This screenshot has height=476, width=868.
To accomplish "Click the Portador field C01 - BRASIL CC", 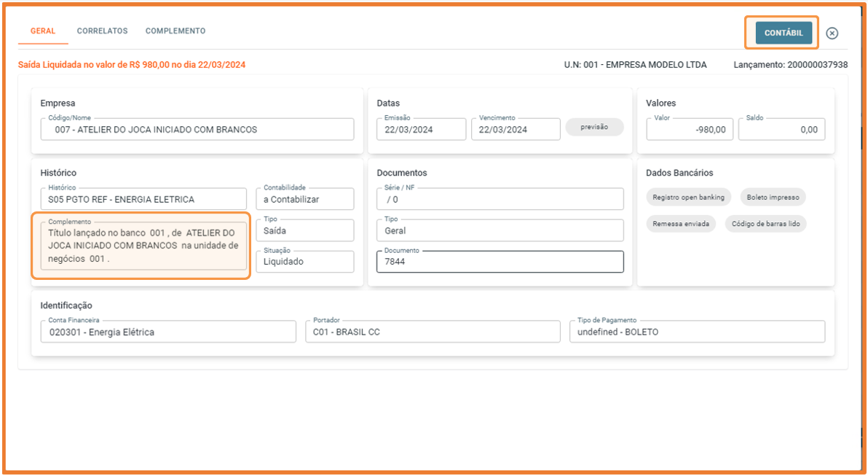I will (433, 332).
